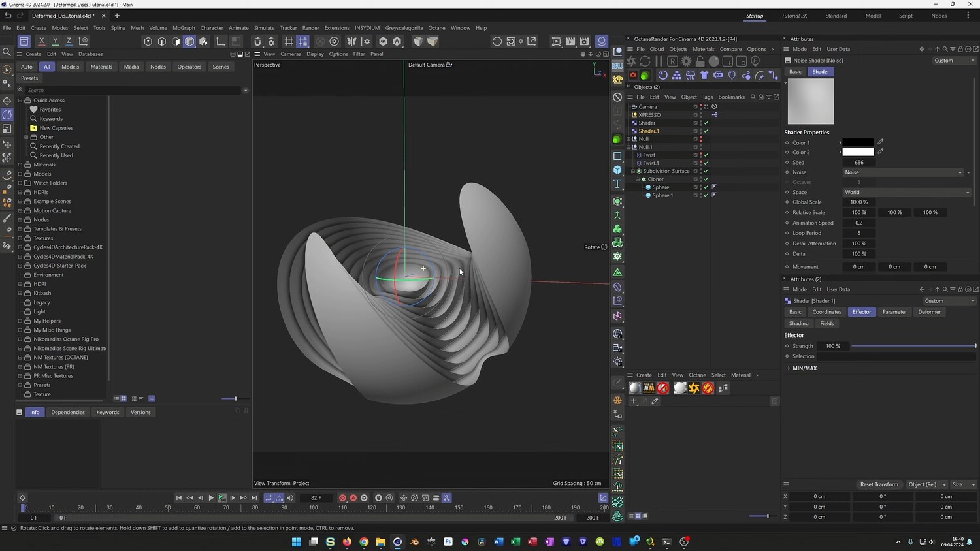Image resolution: width=980 pixels, height=551 pixels.
Task: Click the Text spline tool icon
Action: 617,184
